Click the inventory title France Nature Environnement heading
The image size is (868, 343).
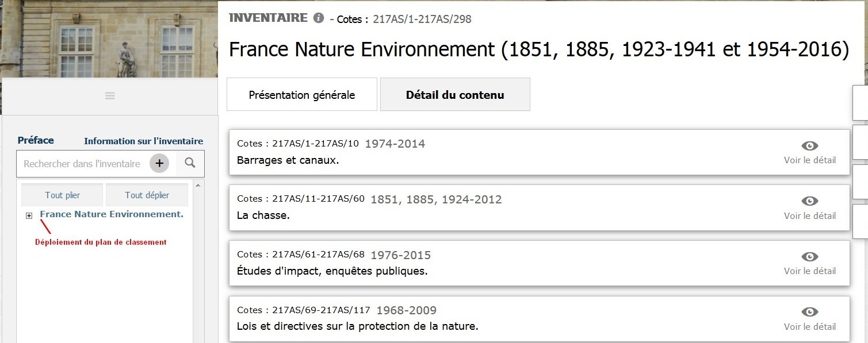538,49
